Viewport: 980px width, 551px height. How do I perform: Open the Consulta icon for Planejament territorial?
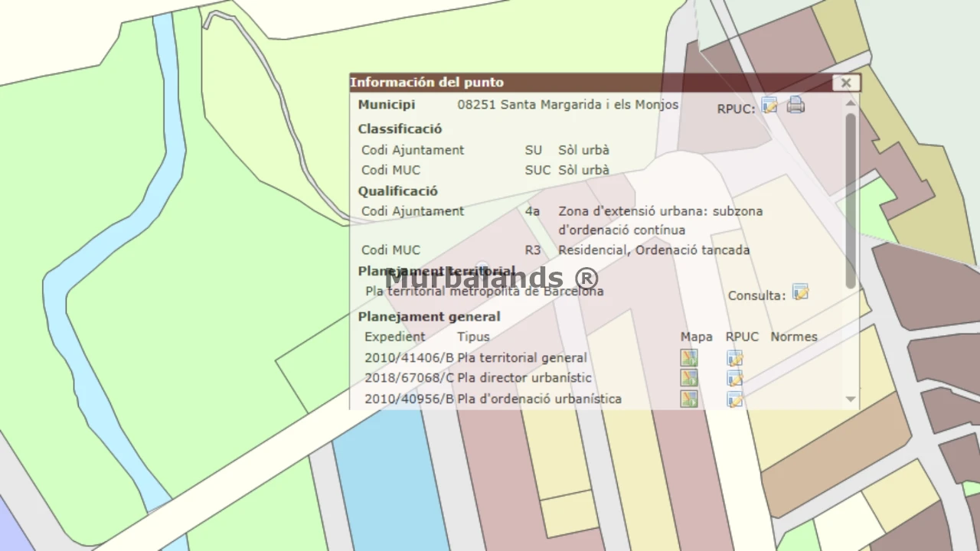click(800, 293)
